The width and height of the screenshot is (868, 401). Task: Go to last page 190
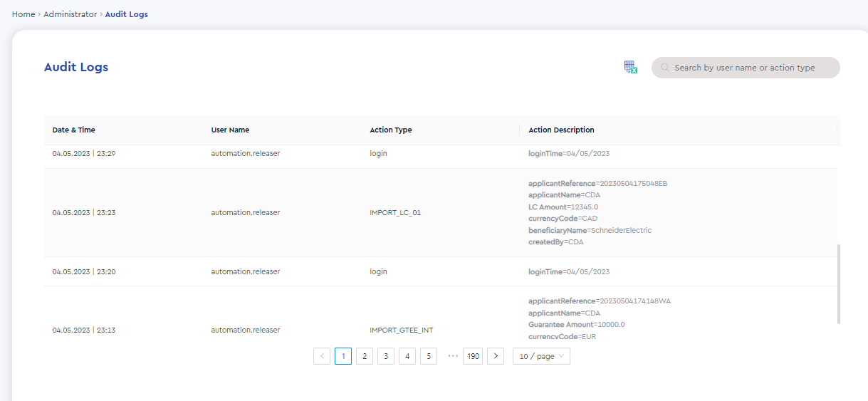(x=474, y=356)
